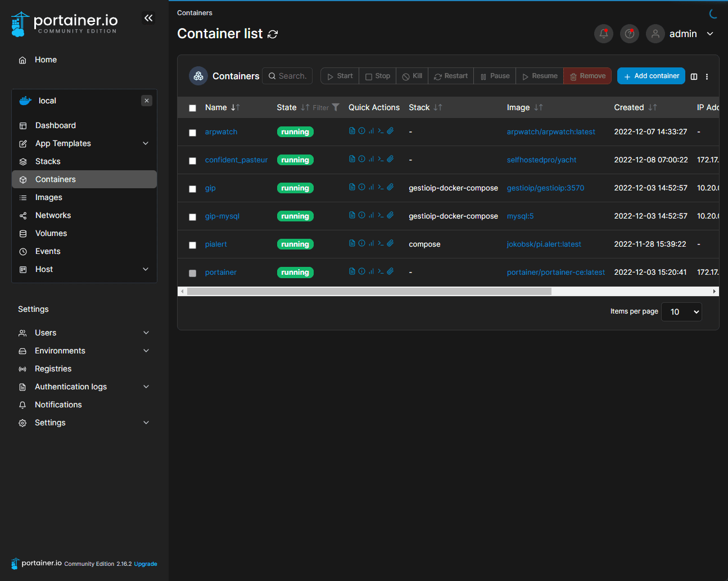This screenshot has width=728, height=581.
Task: Go to Stacks in the sidebar
Action: tap(48, 161)
